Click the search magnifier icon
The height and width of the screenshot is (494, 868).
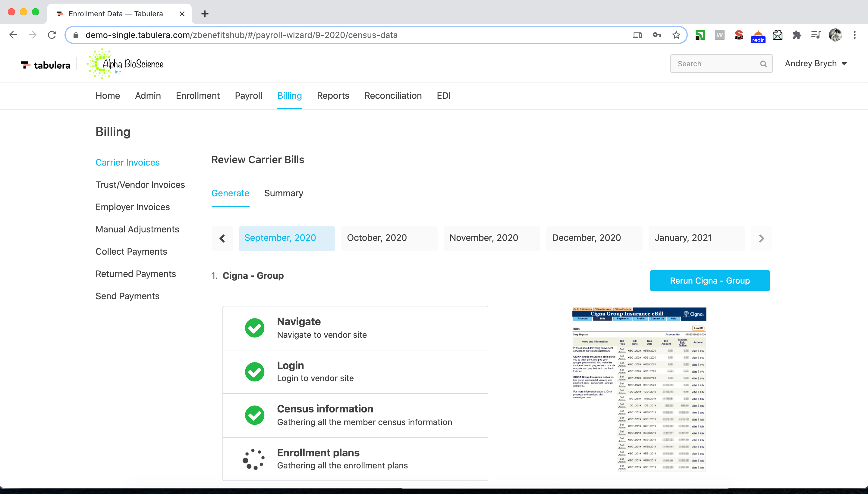(x=763, y=64)
